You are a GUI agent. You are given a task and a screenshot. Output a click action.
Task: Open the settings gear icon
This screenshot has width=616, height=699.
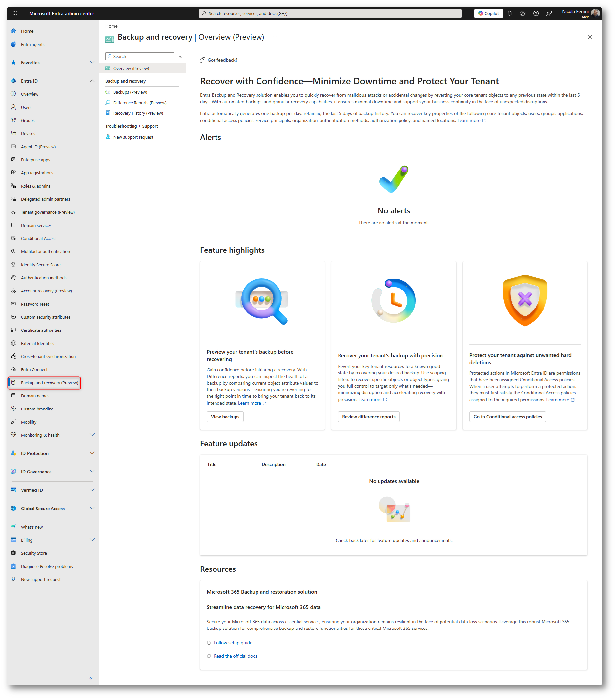(523, 13)
